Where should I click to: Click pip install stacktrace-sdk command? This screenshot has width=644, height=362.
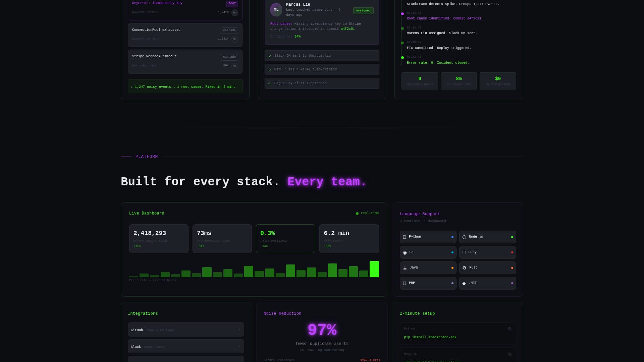[430, 338]
